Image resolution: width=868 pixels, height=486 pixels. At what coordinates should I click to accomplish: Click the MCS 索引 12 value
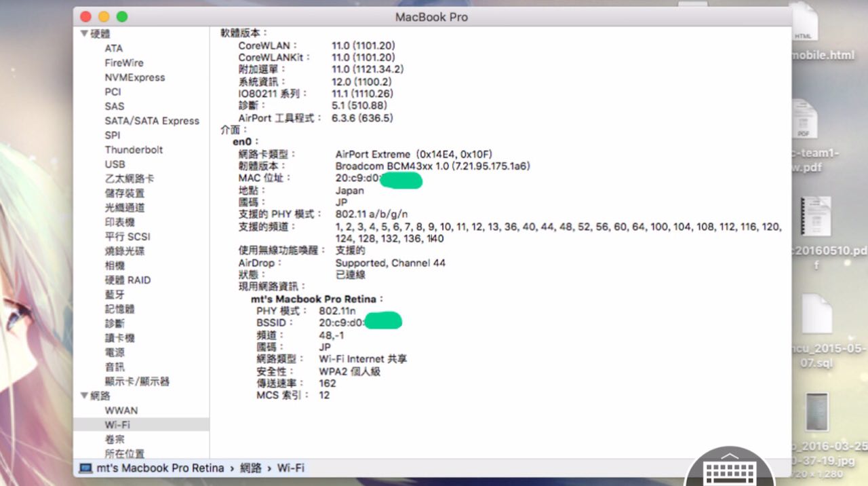coord(324,395)
